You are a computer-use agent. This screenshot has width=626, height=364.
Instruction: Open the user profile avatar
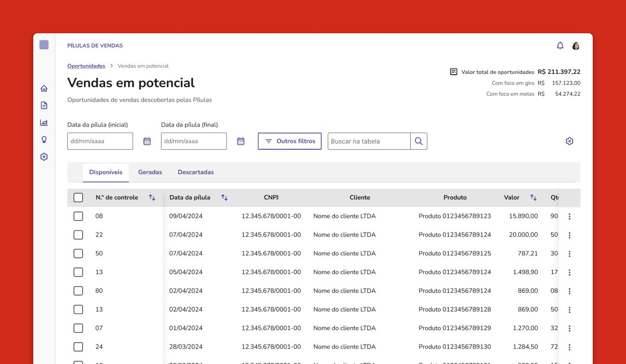tap(576, 46)
